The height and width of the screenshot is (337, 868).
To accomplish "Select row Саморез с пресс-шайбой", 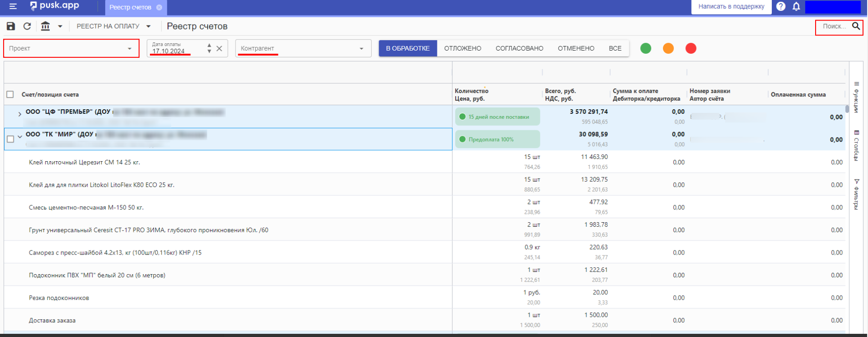I will 425,252.
